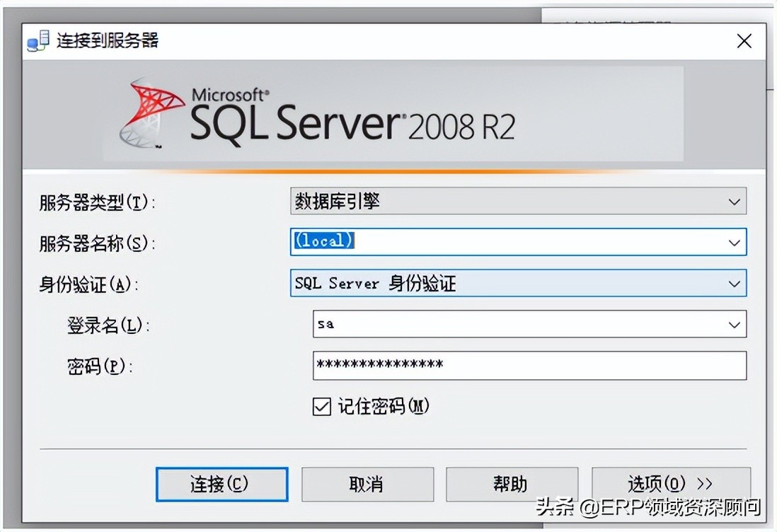Open the 服务器类型 dropdown

735,201
